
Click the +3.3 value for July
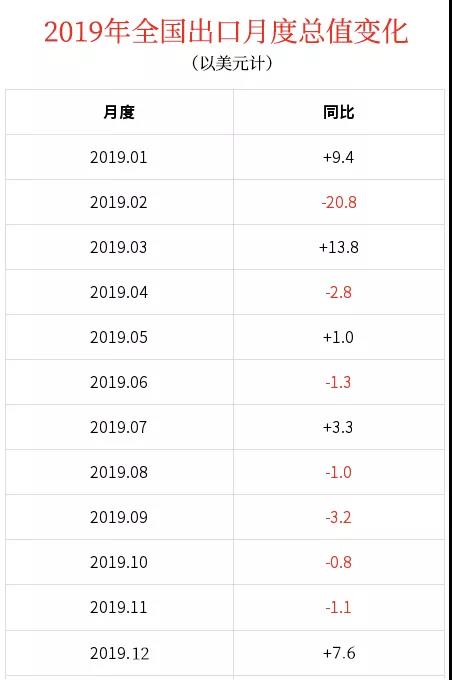click(x=338, y=427)
